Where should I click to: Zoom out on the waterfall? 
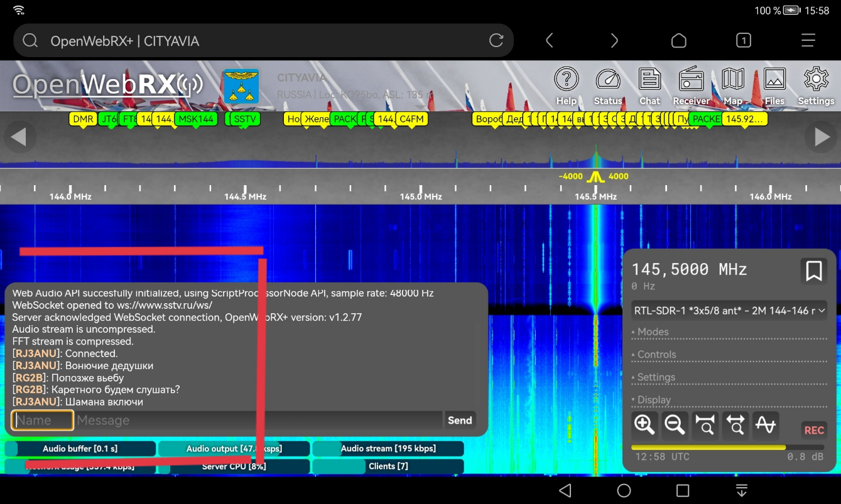[x=675, y=425]
